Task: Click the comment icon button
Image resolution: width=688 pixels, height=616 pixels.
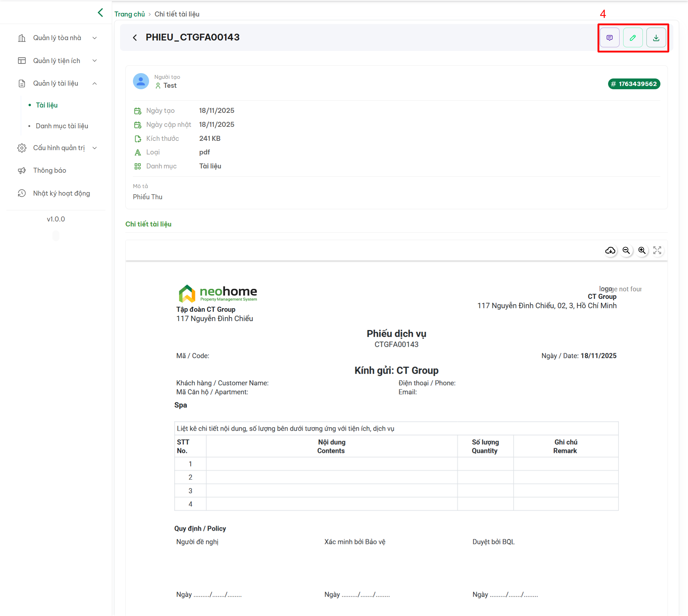Action: click(x=609, y=38)
